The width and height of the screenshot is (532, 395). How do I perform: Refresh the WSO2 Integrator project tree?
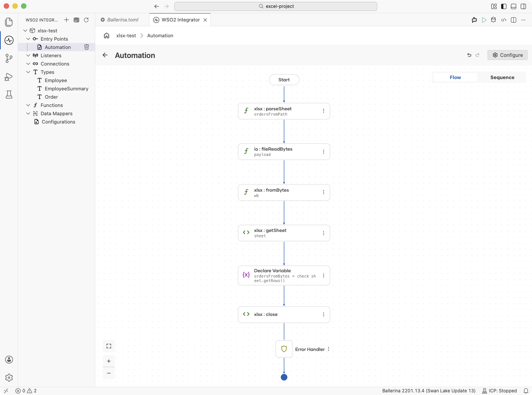click(x=86, y=20)
